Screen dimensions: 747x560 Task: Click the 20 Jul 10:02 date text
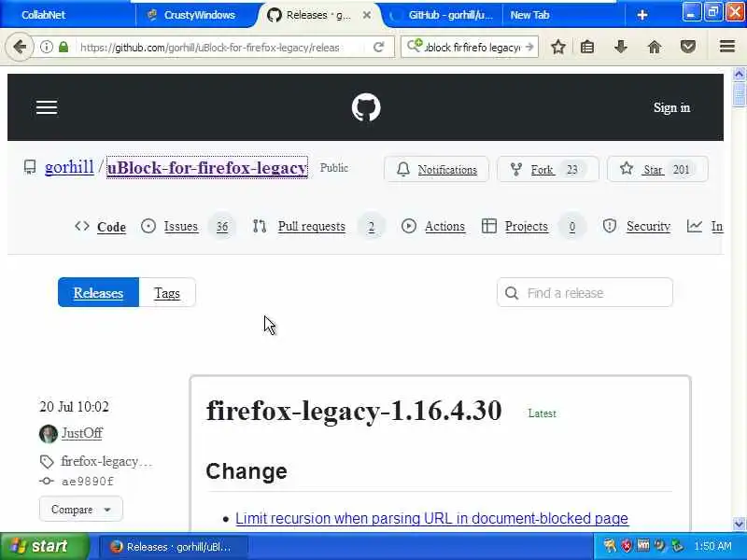75,407
